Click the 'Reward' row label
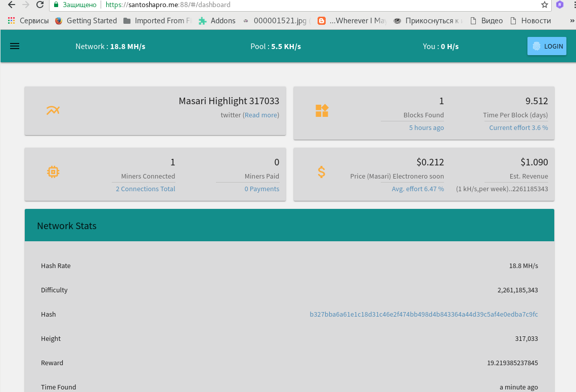This screenshot has width=576, height=392. click(52, 363)
